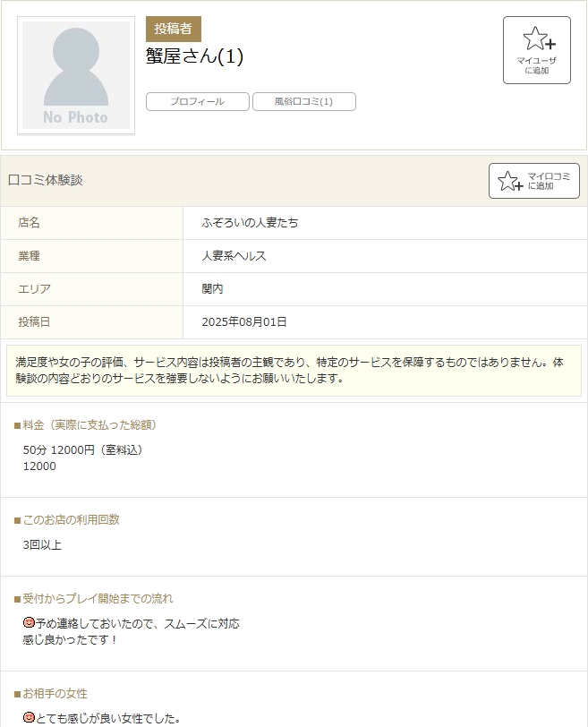This screenshot has height=727, width=588.
Task: Click the 店名 row label
Action: coord(29,223)
